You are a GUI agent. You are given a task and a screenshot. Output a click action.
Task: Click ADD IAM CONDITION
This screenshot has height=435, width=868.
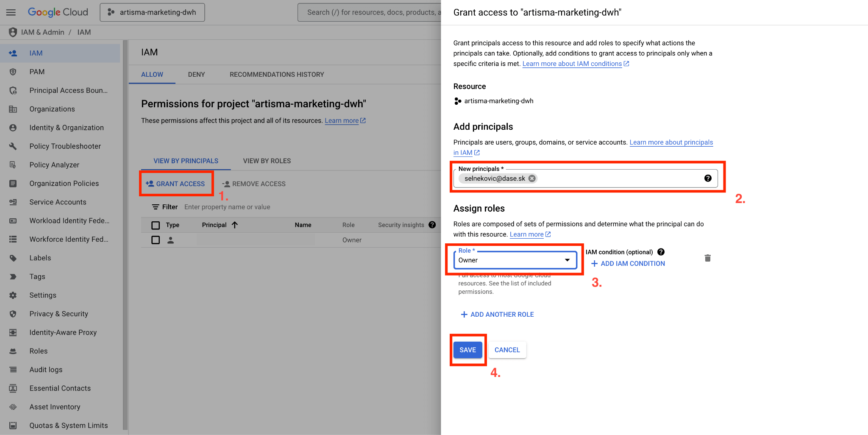628,264
